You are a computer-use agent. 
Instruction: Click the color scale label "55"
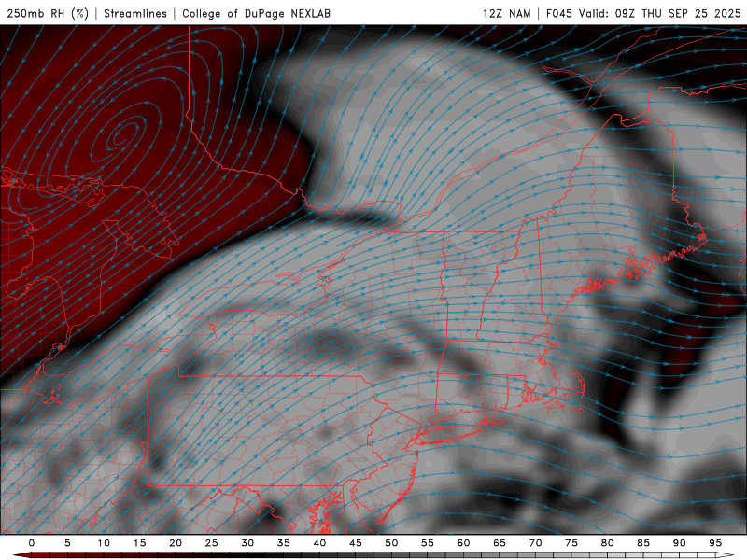(428, 543)
